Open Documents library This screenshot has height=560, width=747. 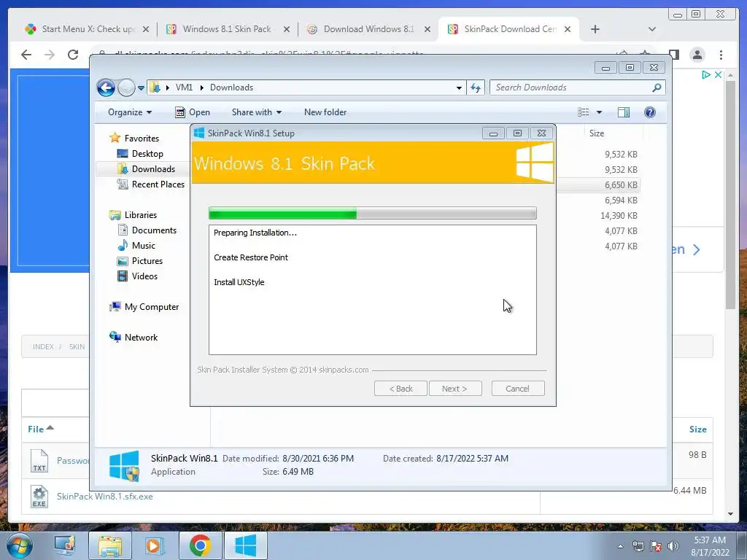(x=147, y=230)
